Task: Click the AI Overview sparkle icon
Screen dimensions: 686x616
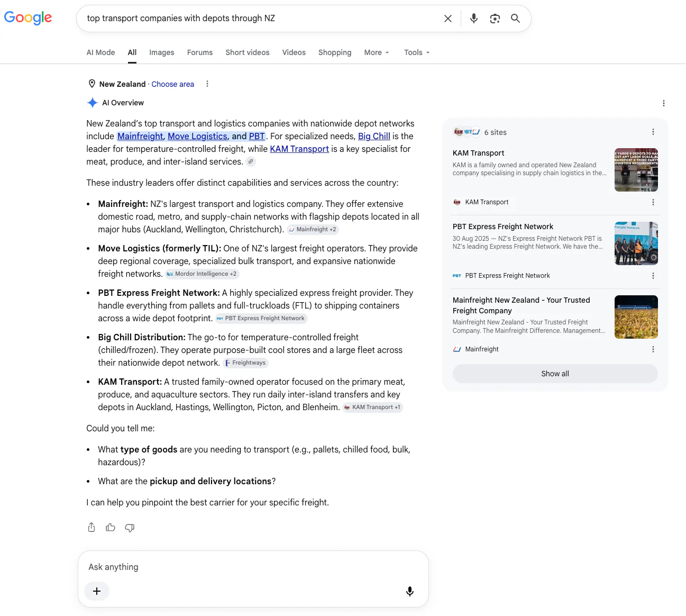Action: (93, 103)
